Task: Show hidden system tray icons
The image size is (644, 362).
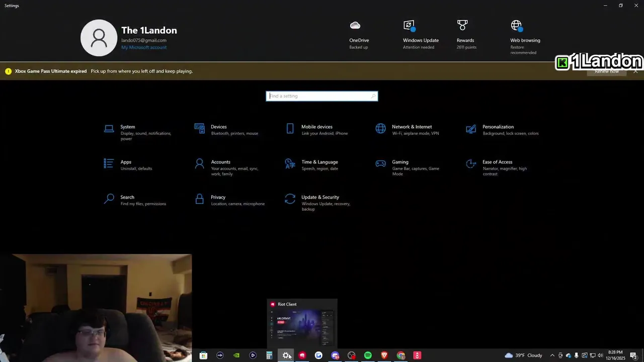Action: [x=552, y=355]
